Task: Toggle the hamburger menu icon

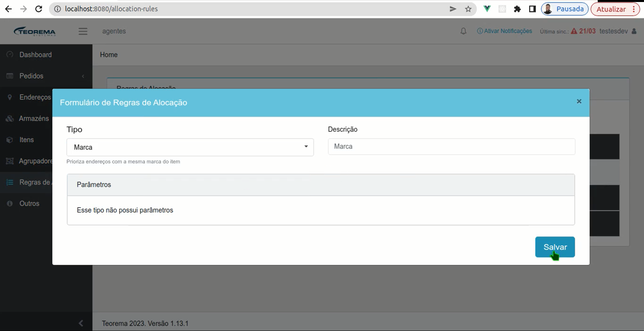Action: pos(83,31)
